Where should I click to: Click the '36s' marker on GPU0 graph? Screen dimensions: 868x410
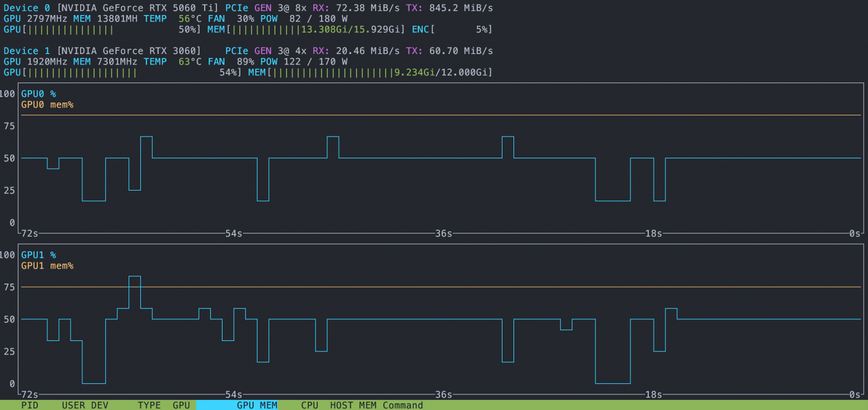[x=443, y=233]
